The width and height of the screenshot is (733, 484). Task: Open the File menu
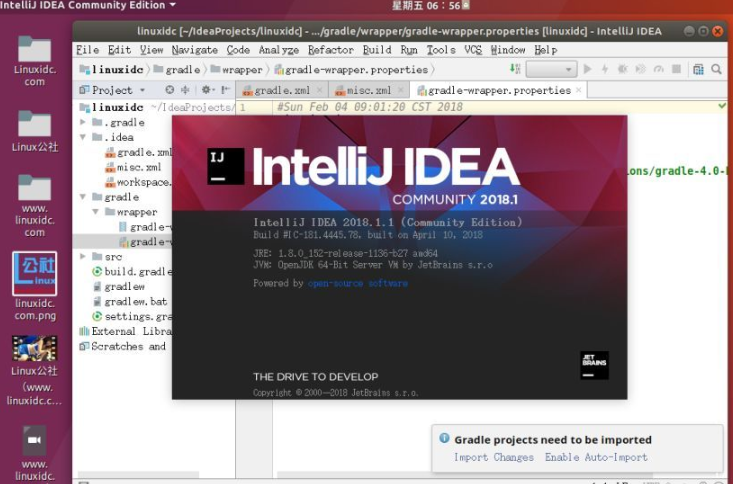(87, 50)
